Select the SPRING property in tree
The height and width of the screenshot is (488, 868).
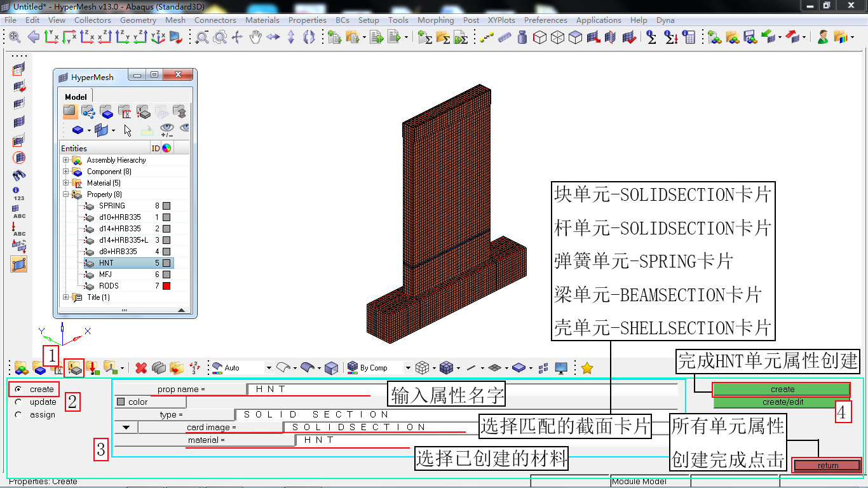coord(112,206)
